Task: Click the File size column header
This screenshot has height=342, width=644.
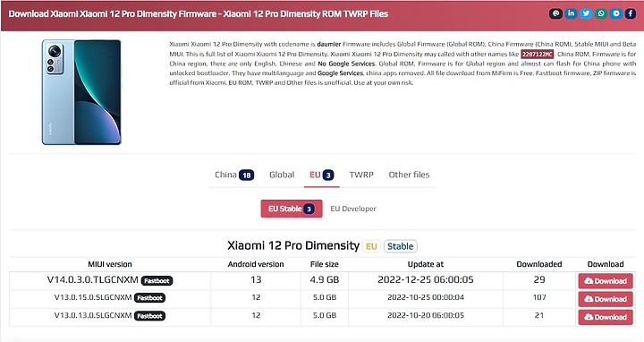Action: click(x=325, y=264)
